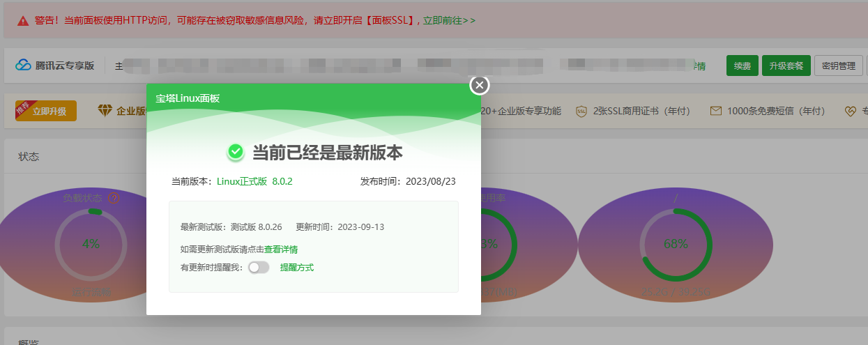Click the 更新时间：2023-09-13 text
Viewport: 868px width, 345px height.
coord(340,227)
